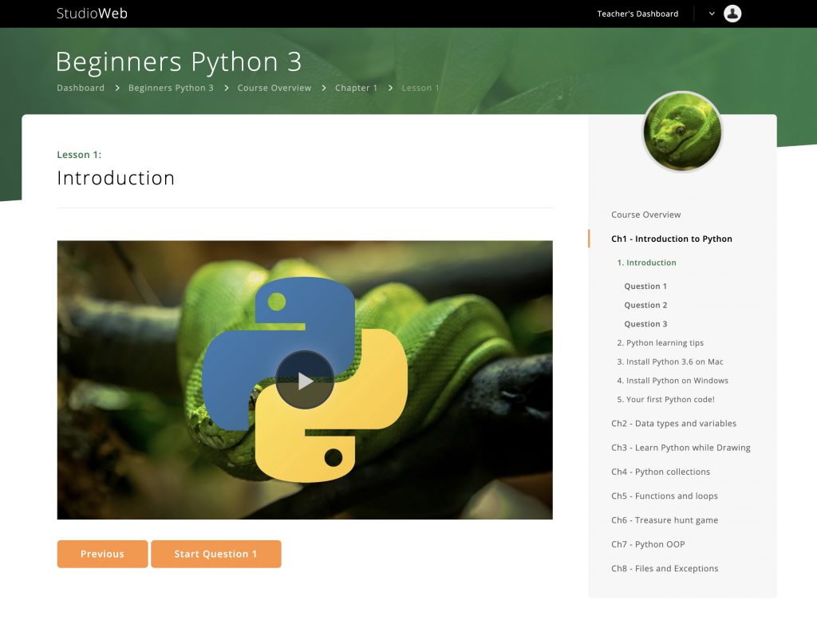Navigate to Course Overview breadcrumb

[274, 88]
